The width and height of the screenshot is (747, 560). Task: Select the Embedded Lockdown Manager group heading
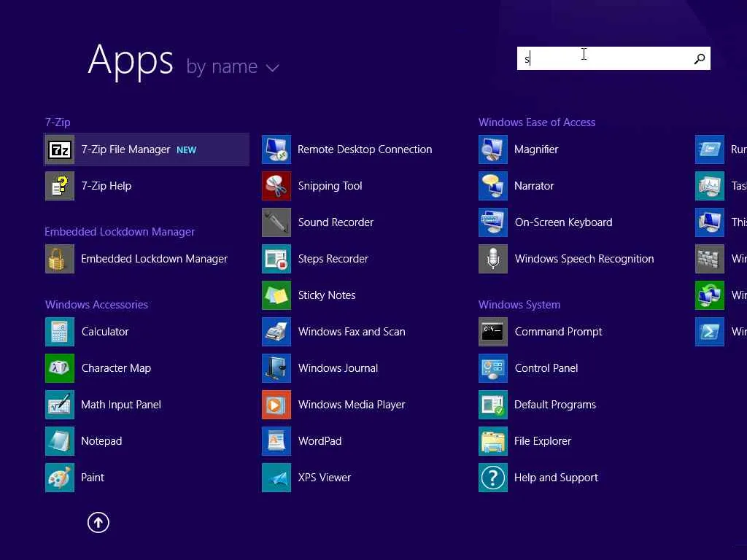click(x=120, y=232)
